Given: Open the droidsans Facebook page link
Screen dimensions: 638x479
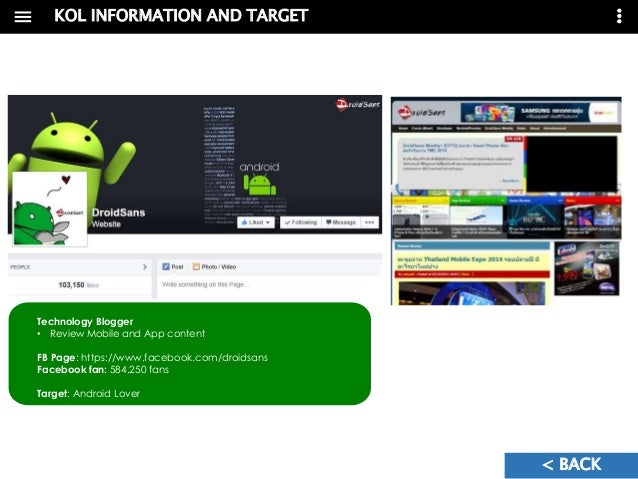Looking at the screenshot, I should pos(174,357).
